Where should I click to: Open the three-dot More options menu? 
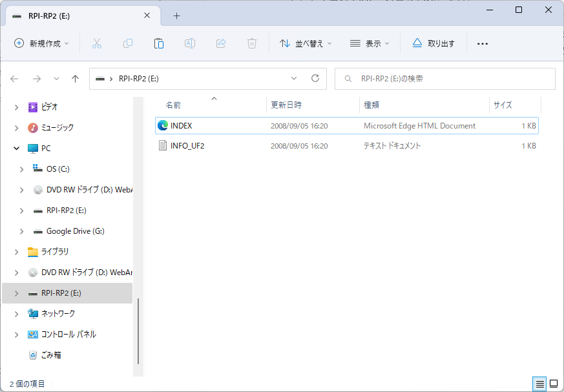(483, 44)
